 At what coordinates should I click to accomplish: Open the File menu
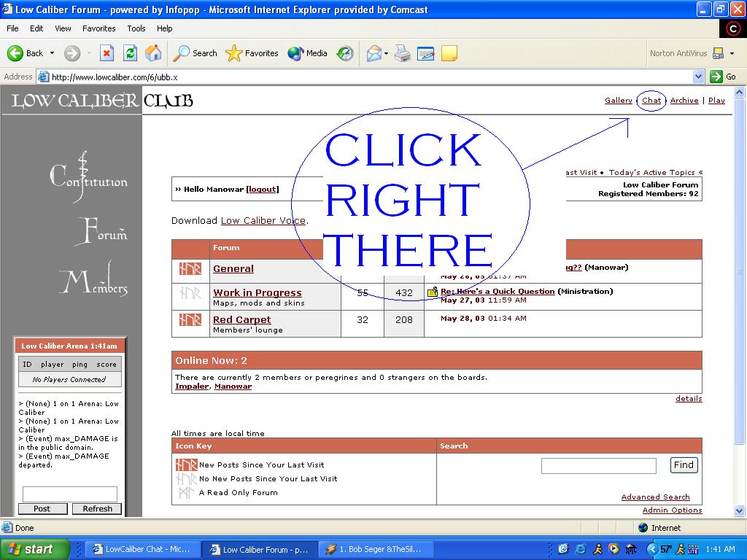pos(13,28)
